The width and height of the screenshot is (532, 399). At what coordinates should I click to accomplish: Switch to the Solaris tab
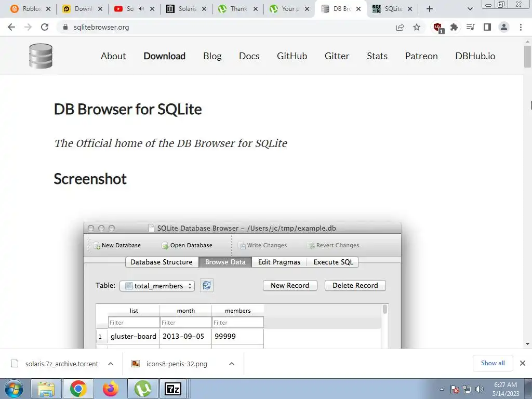tap(187, 9)
